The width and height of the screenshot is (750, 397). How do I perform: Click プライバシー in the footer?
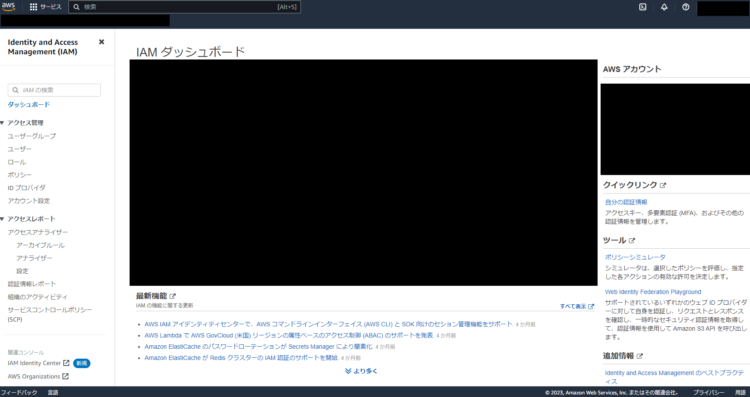point(709,392)
